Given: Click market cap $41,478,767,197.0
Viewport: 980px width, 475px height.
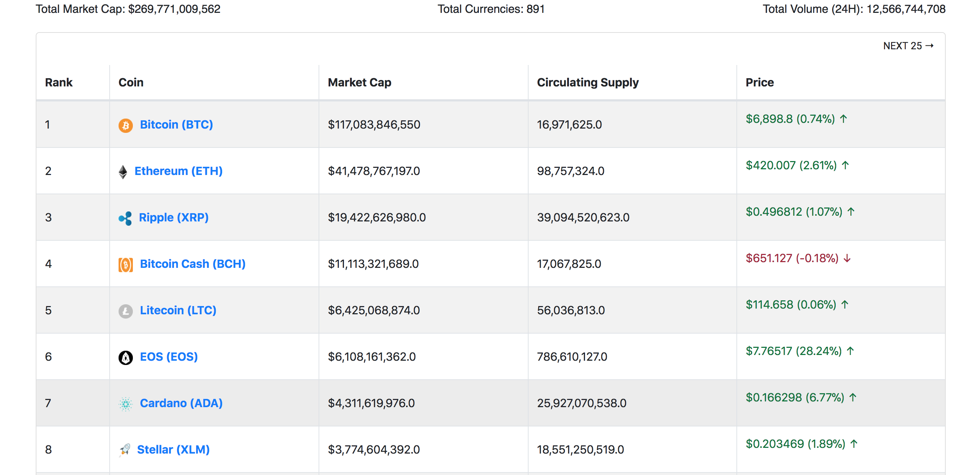Looking at the screenshot, I should click(x=374, y=171).
